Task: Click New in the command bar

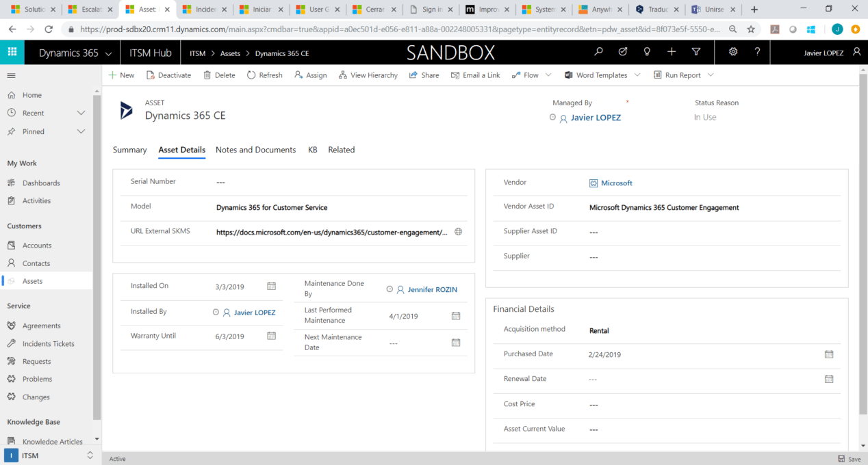Action: coord(121,75)
